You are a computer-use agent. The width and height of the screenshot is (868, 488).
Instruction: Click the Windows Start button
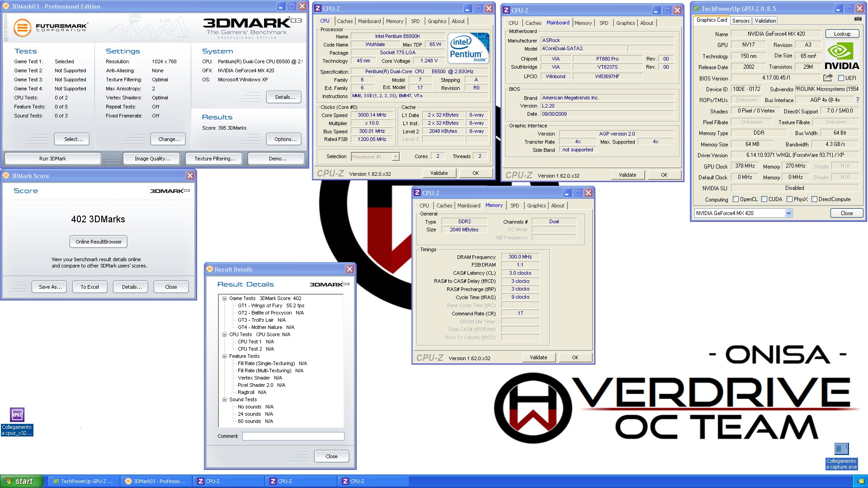click(22, 481)
